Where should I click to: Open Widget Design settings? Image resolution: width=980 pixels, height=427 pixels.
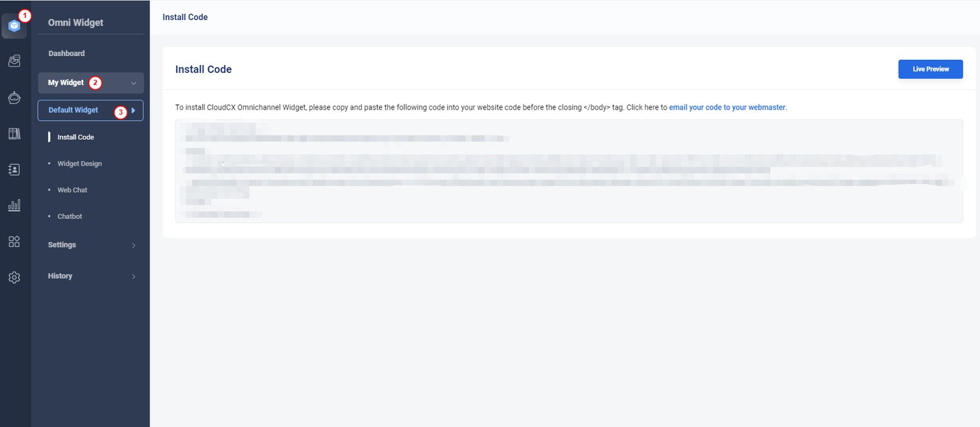pos(79,164)
